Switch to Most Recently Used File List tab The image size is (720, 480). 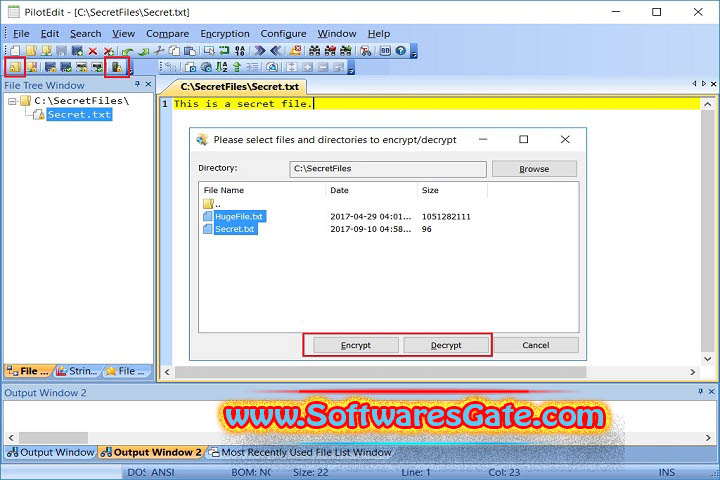301,452
